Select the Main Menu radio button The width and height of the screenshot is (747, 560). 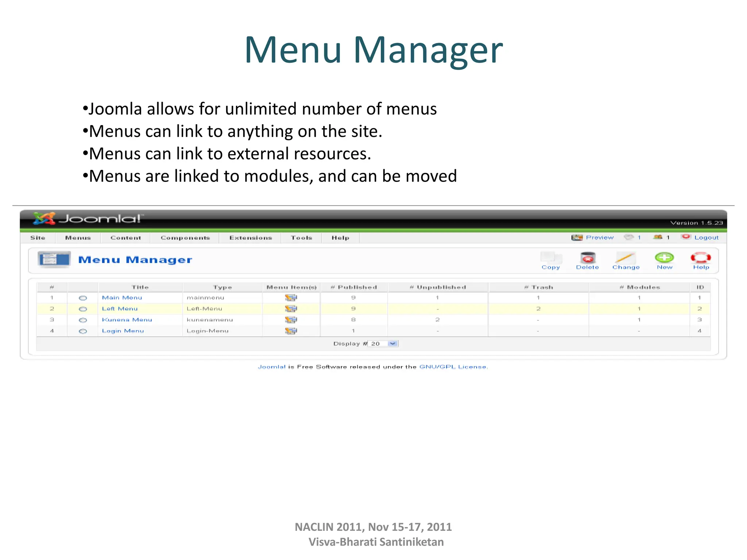[x=83, y=298]
